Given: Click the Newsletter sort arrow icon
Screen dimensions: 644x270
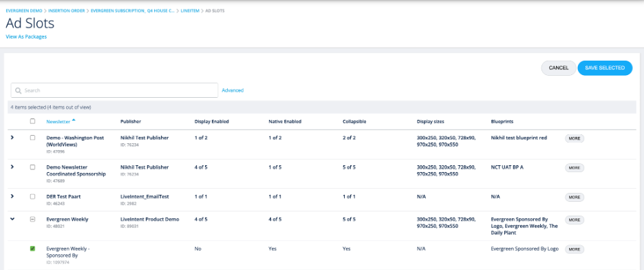Looking at the screenshot, I should point(74,120).
